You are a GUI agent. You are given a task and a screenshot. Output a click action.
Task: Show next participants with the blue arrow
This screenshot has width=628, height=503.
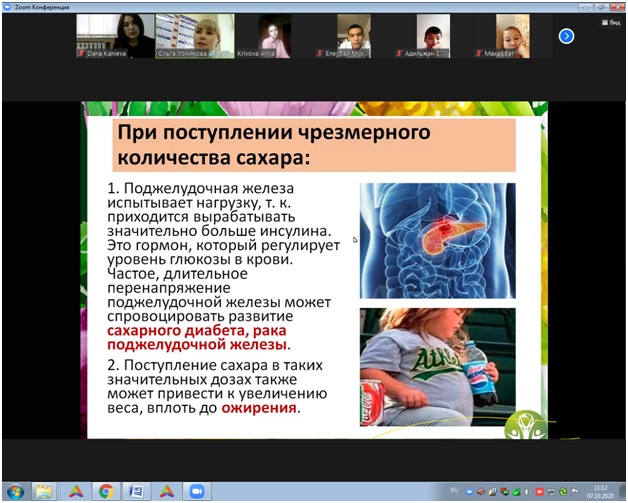tap(566, 36)
